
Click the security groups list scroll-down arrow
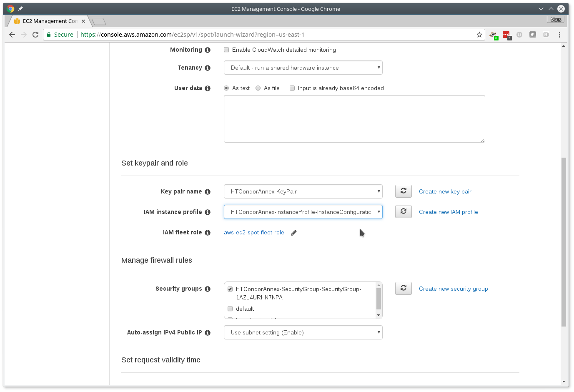click(379, 315)
